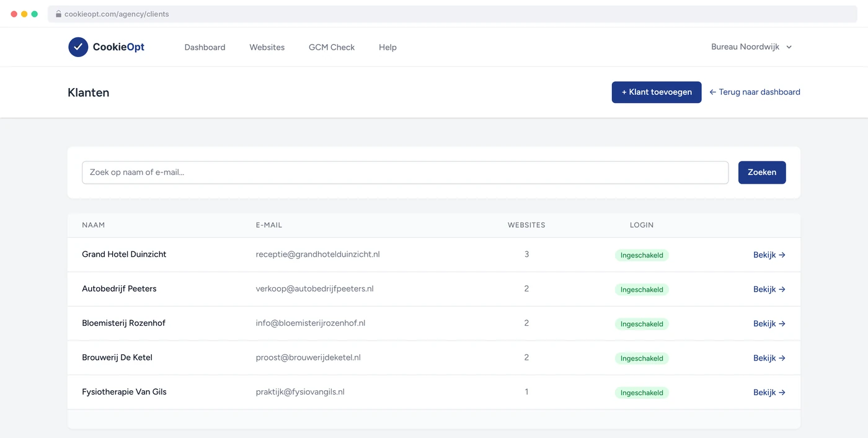
Task: Click the LOGIN column header
Action: tap(642, 225)
